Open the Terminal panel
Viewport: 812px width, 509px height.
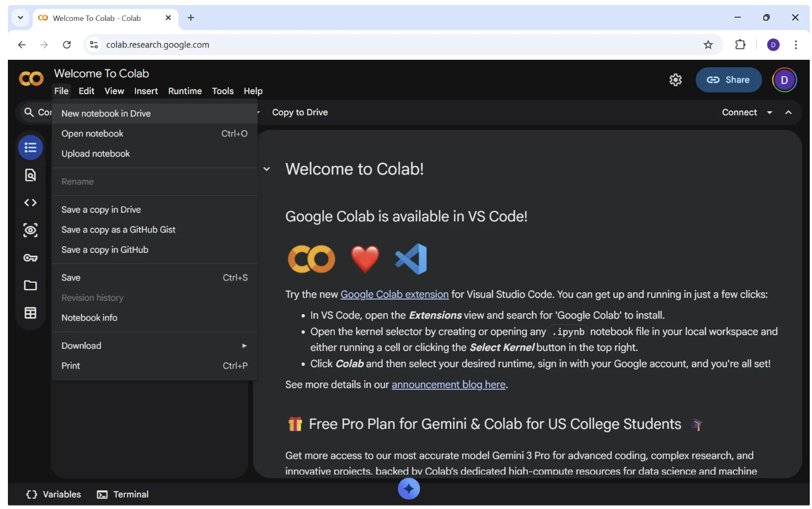click(x=123, y=494)
